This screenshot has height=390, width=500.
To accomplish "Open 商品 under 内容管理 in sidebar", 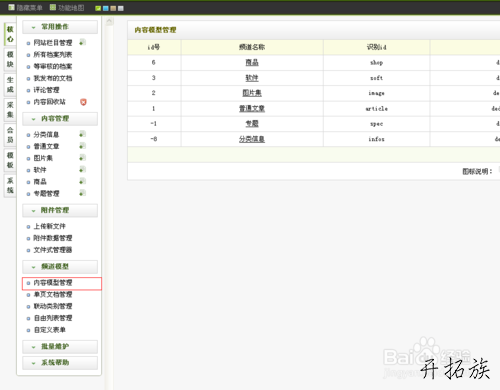I will pyautogui.click(x=40, y=182).
